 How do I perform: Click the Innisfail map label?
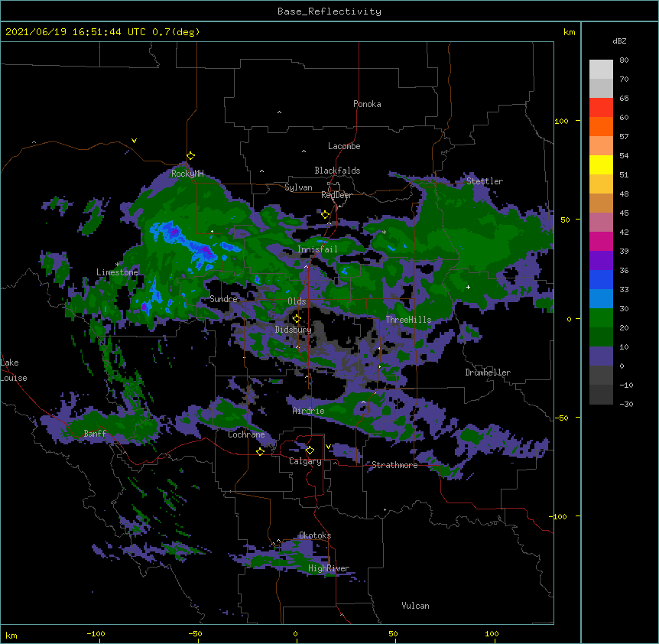[x=317, y=249]
